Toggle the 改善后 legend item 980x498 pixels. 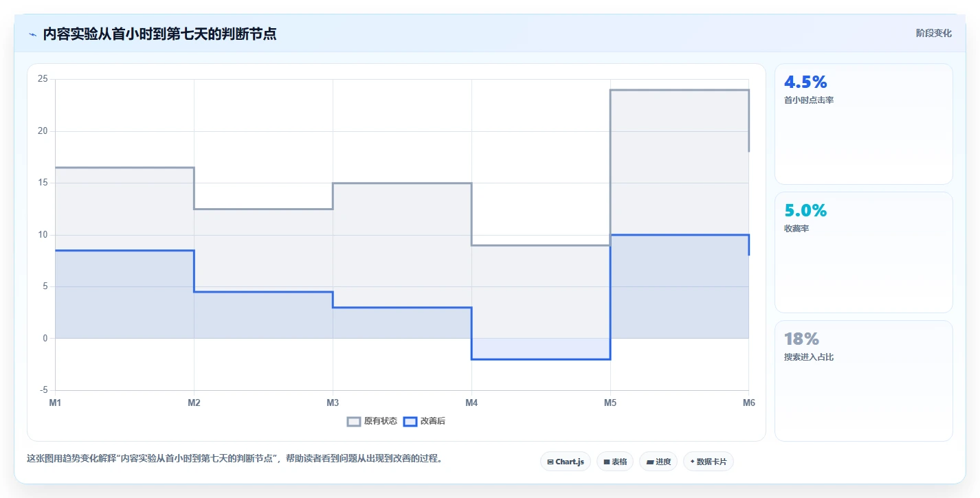coord(423,421)
